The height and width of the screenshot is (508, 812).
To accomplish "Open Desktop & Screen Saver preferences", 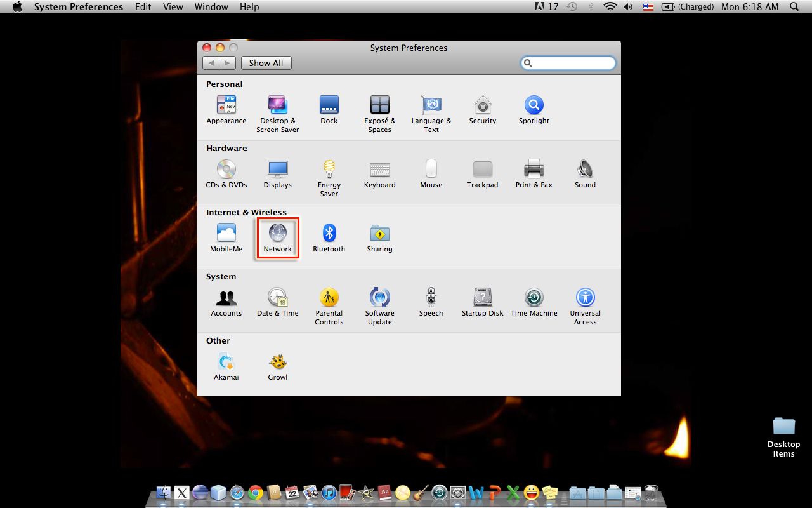I will tap(277, 107).
